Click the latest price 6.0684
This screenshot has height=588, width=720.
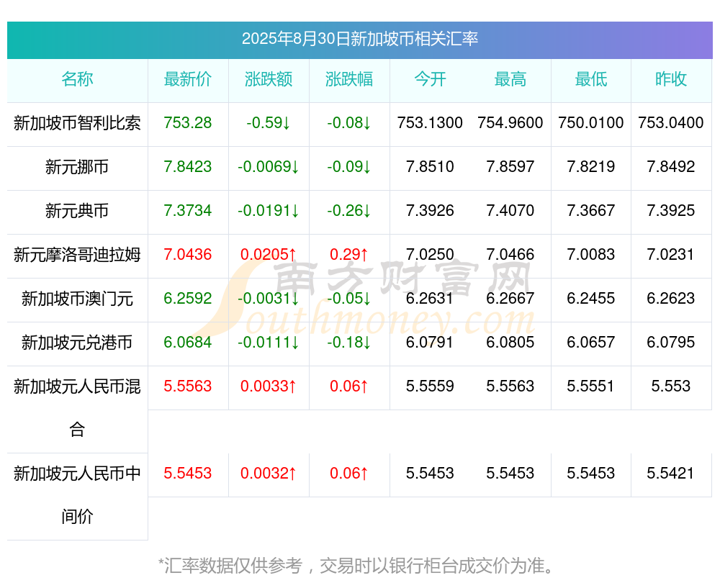(x=188, y=343)
